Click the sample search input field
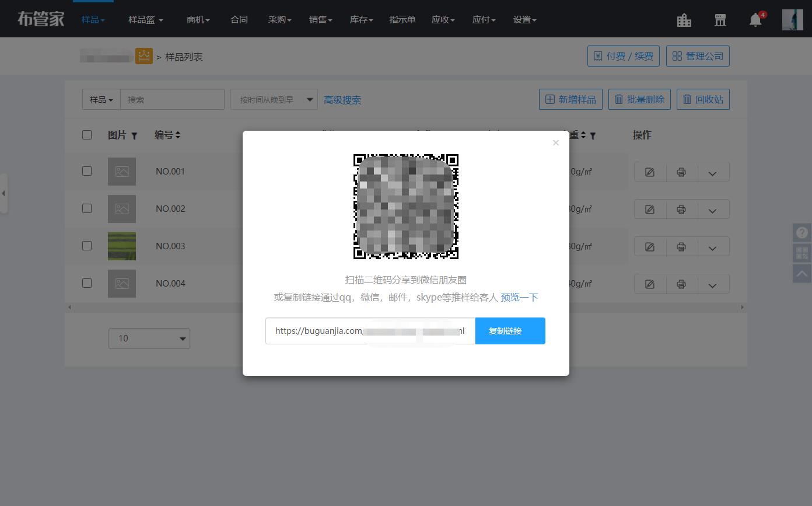The width and height of the screenshot is (812, 506). (172, 100)
